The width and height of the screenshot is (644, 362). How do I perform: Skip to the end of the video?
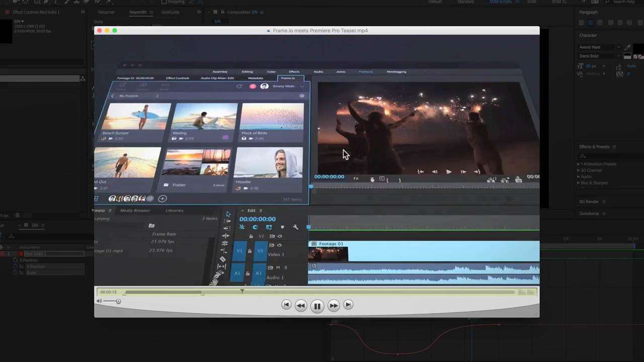tap(348, 305)
